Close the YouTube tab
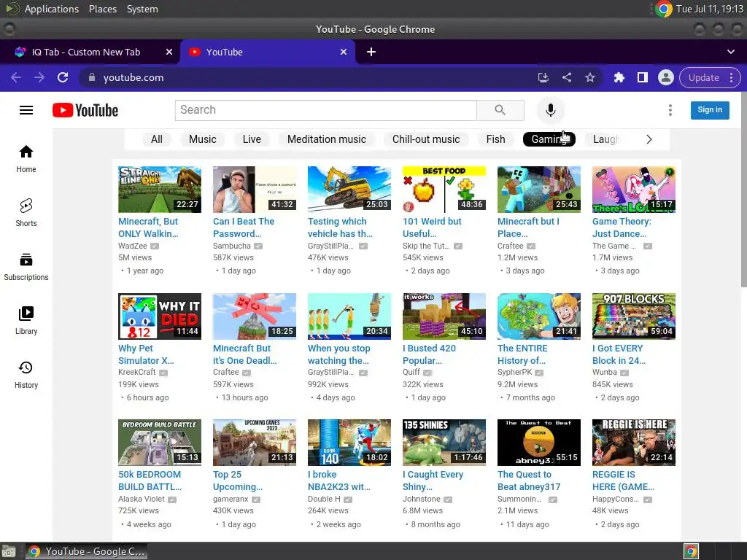The image size is (747, 560). [344, 52]
